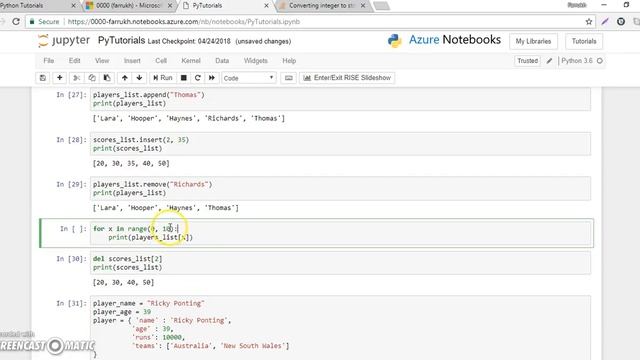Click inside the for loop code cell

[341, 233]
